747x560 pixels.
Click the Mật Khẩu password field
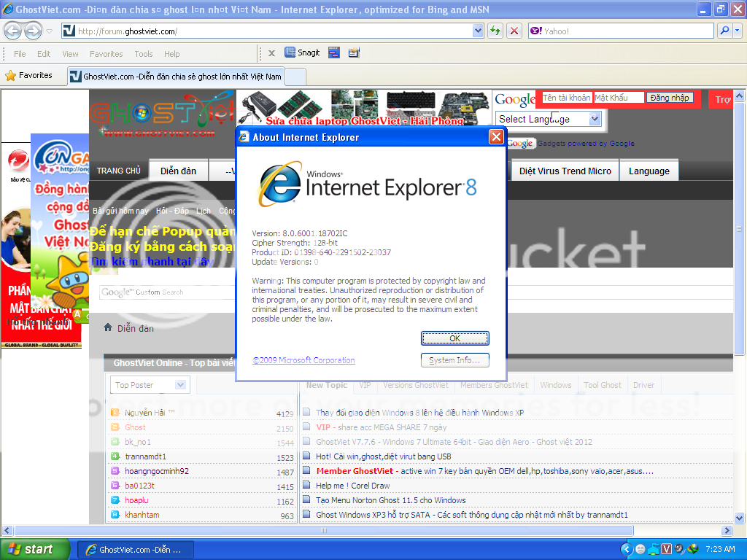click(619, 98)
